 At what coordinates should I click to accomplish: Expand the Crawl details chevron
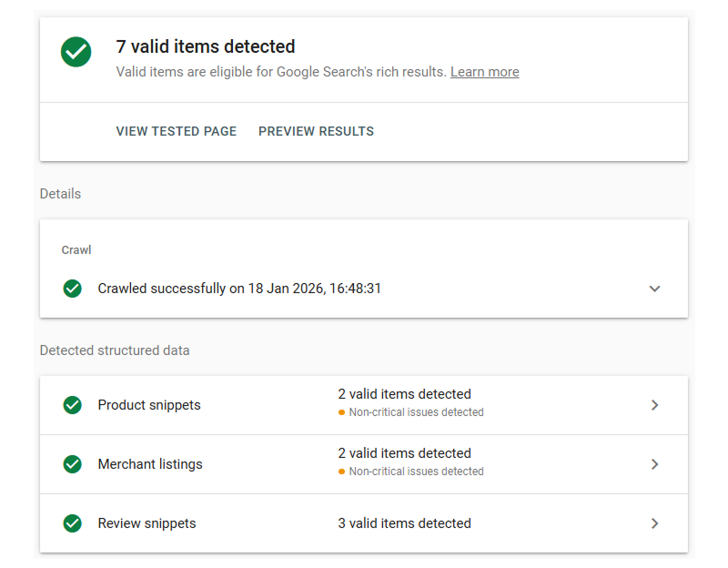[x=654, y=289]
